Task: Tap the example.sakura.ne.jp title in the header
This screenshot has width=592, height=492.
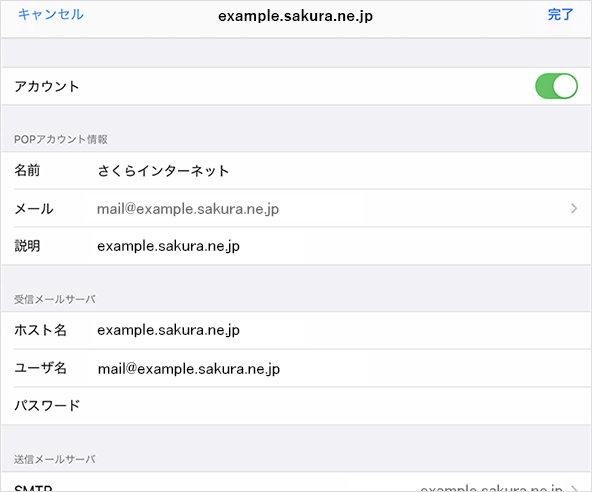Action: click(296, 16)
